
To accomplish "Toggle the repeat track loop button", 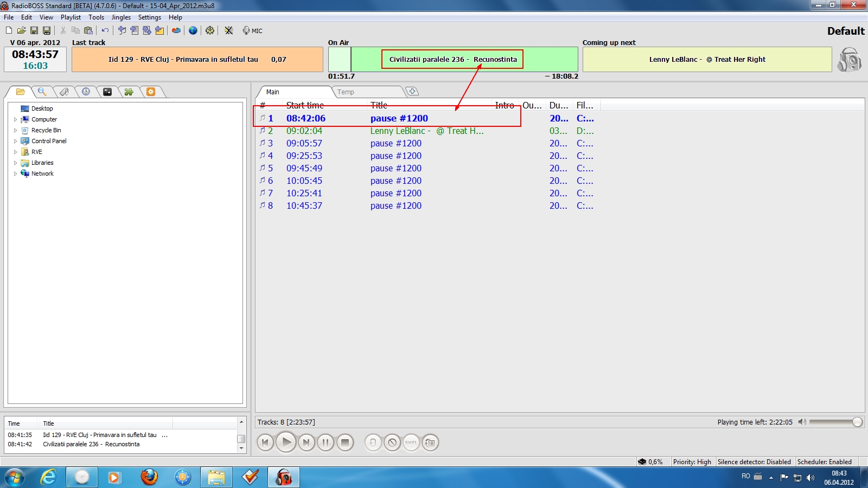I will (x=373, y=442).
